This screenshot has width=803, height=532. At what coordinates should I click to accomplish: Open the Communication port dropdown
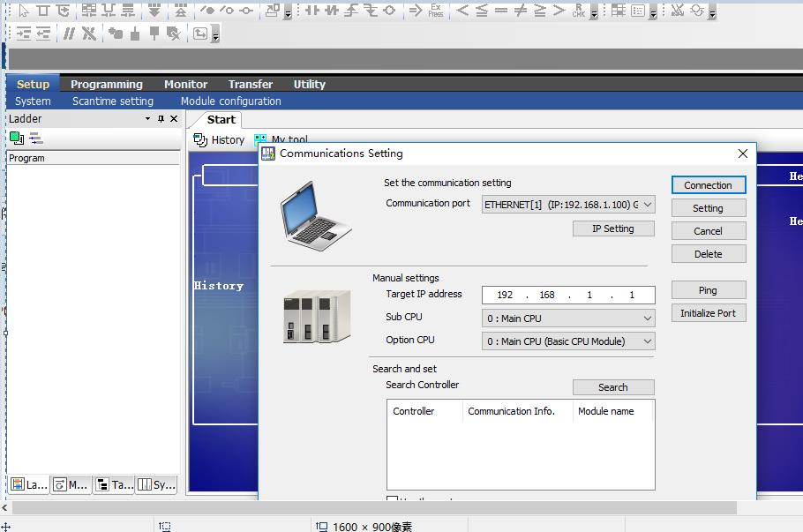click(x=648, y=205)
